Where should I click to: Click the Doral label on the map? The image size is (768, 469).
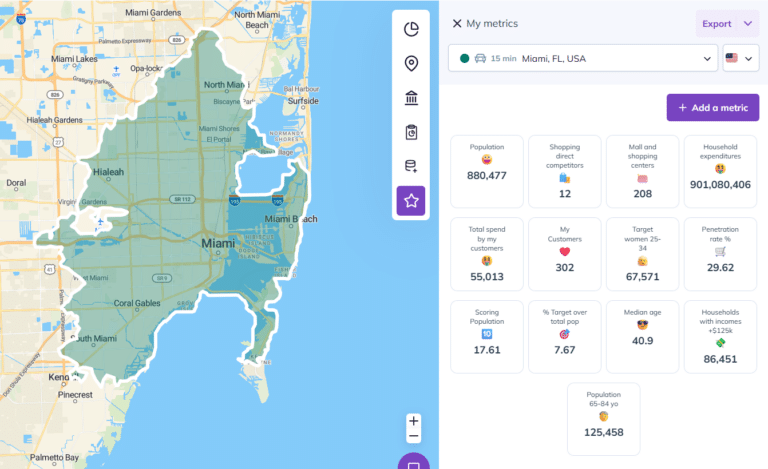[x=16, y=183]
